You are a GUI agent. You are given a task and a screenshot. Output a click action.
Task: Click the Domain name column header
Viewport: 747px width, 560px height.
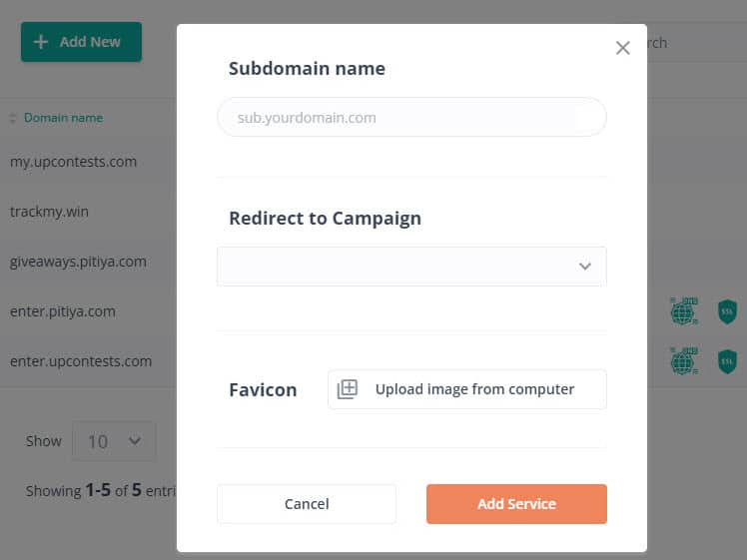pos(63,118)
